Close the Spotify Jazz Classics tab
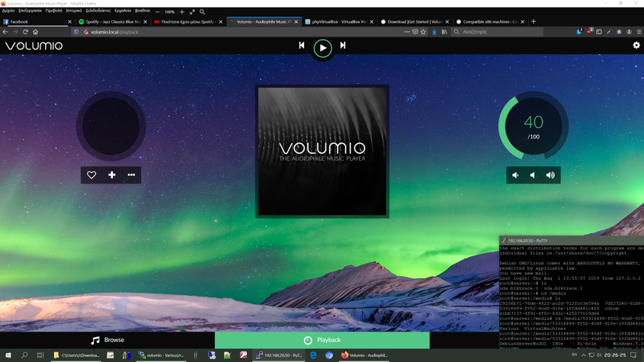 (145, 22)
